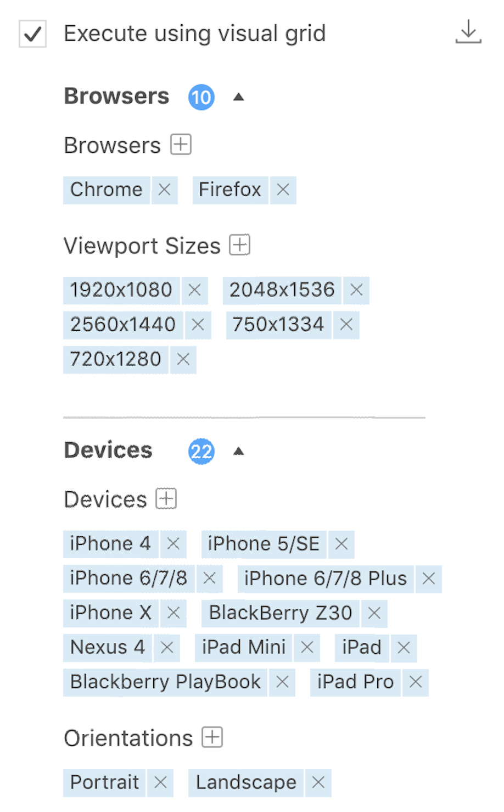The image size is (504, 812).
Task: Add an orientation with plus icon
Action: coord(212,737)
